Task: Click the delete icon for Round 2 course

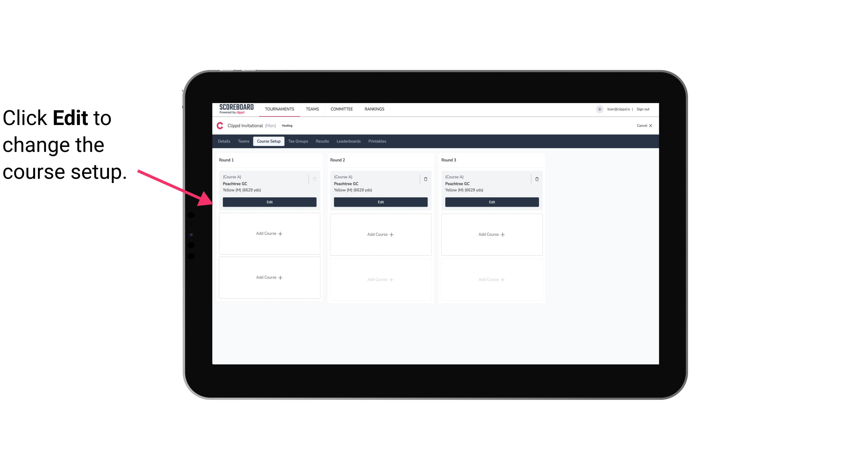Action: [425, 179]
